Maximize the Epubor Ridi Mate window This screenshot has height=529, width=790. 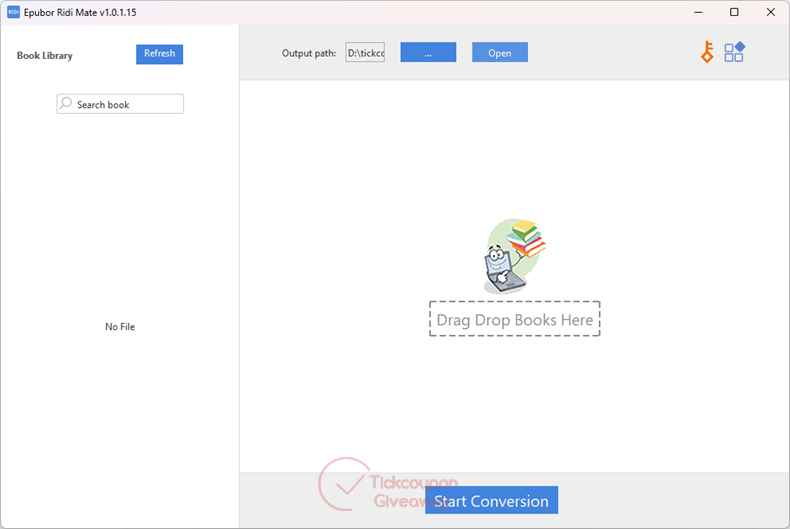click(734, 12)
